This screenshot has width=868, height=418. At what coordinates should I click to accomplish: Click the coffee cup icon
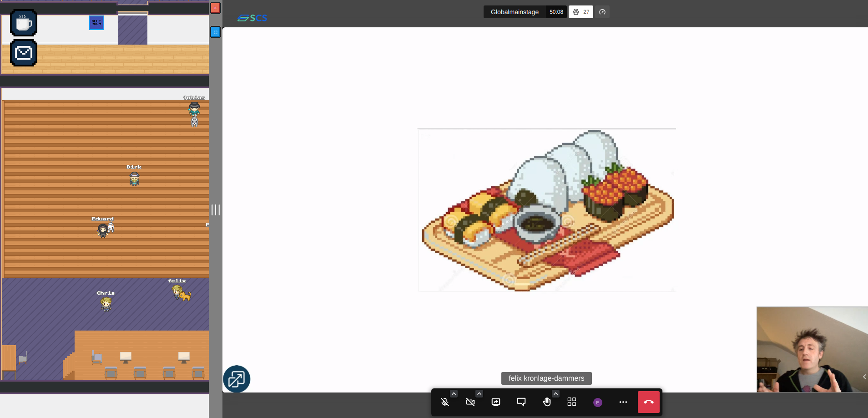(x=24, y=23)
